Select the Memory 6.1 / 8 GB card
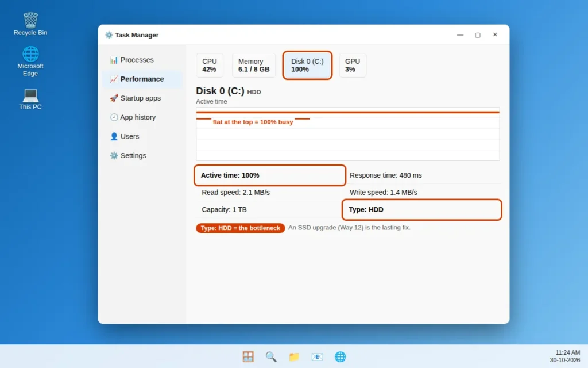The width and height of the screenshot is (588, 368). (254, 66)
